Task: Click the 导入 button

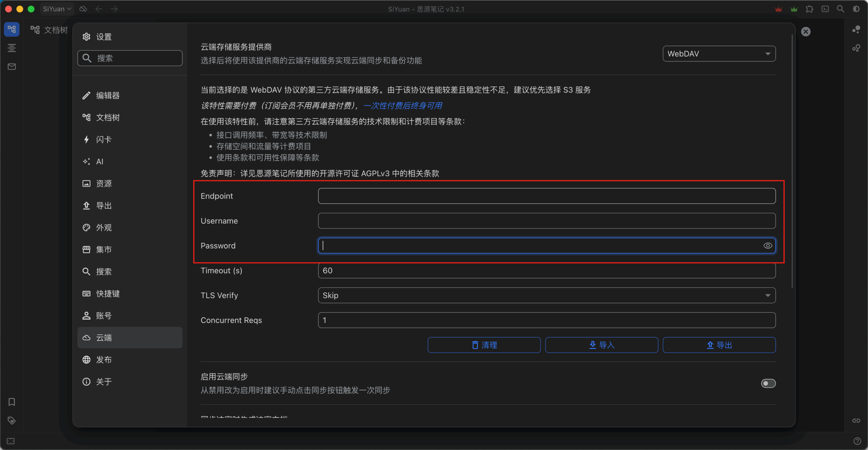Action: coord(601,345)
